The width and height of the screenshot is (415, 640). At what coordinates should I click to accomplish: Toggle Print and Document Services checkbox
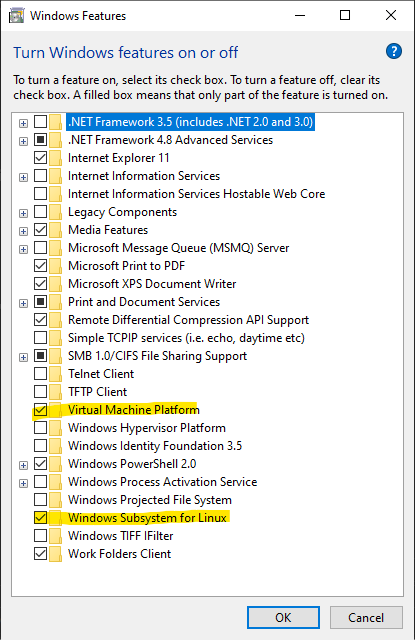tap(40, 302)
